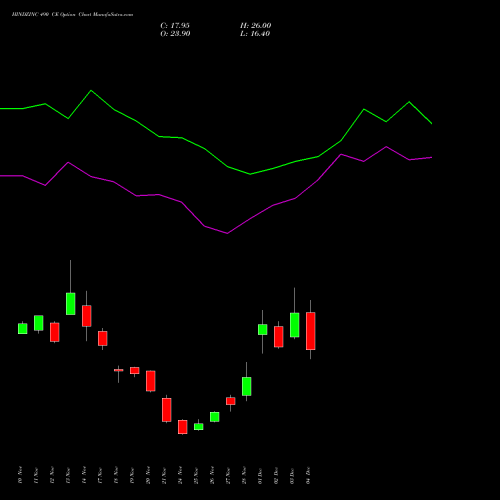500x500 pixels.
Task: Select the lowest red candle for 24 Nov
Action: 183,427
